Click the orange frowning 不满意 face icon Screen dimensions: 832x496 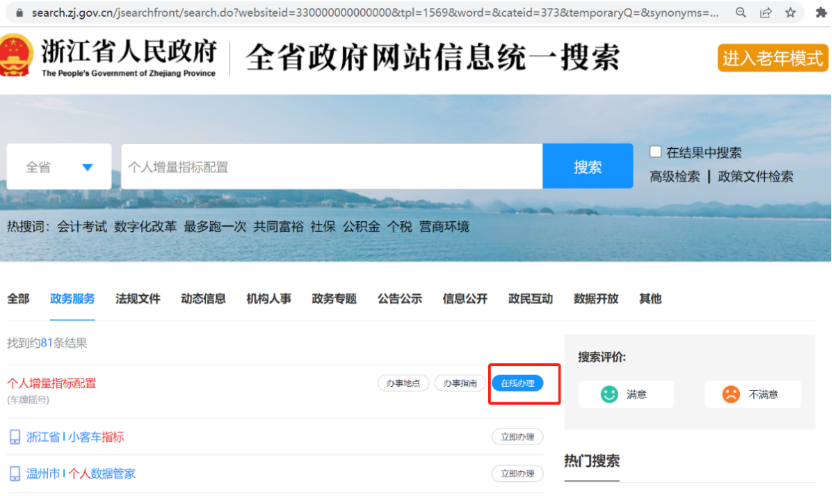coord(732,394)
